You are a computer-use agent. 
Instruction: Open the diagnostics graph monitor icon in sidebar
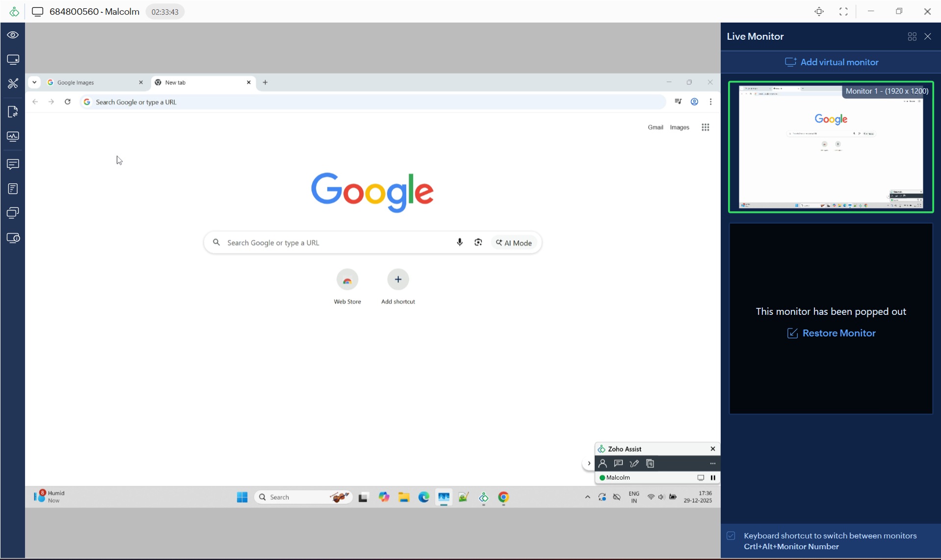click(13, 136)
